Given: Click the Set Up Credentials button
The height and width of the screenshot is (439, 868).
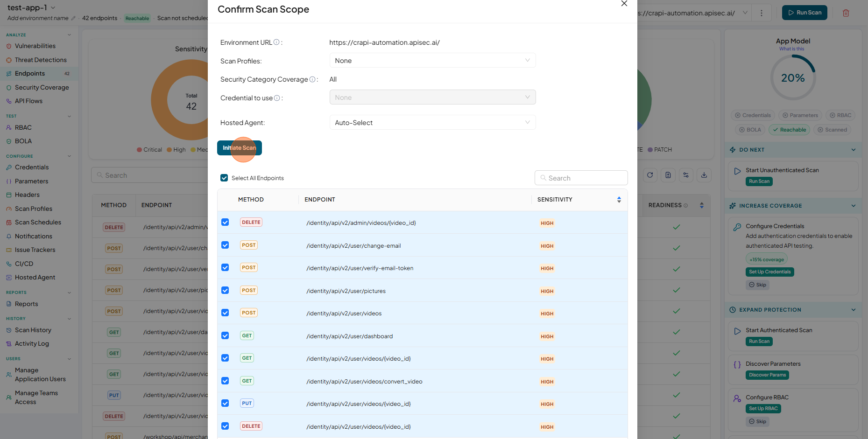Looking at the screenshot, I should pyautogui.click(x=770, y=272).
